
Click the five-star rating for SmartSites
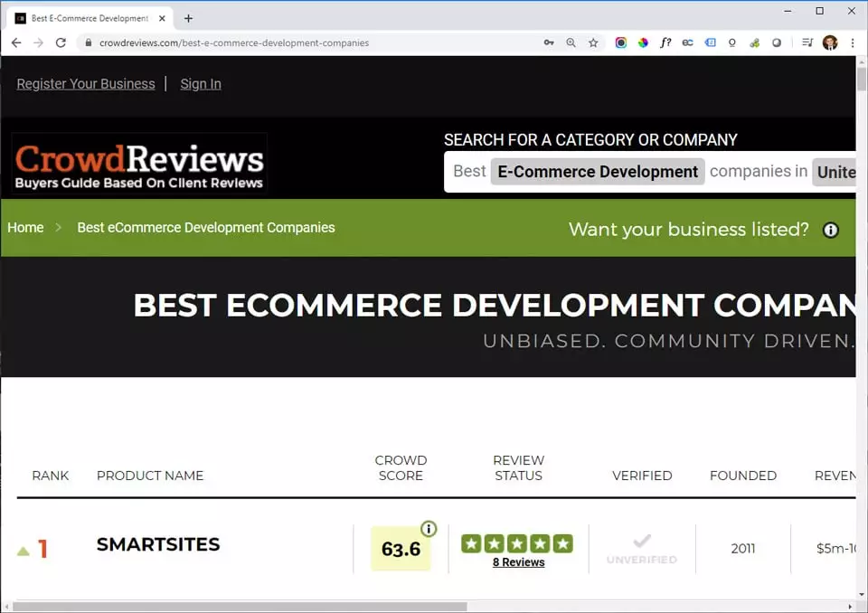tap(517, 543)
